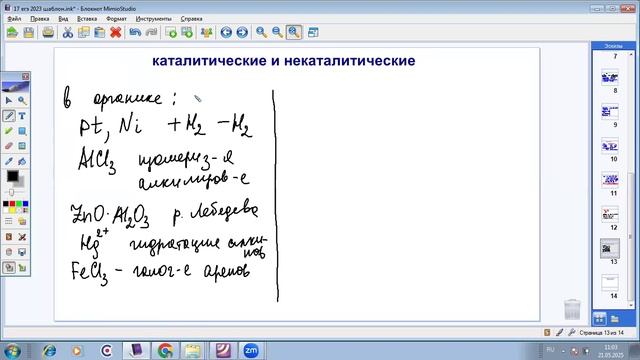Viewport: 640px width, 360px height.
Task: Click the recorder icon in tools palette
Action: coord(9,252)
